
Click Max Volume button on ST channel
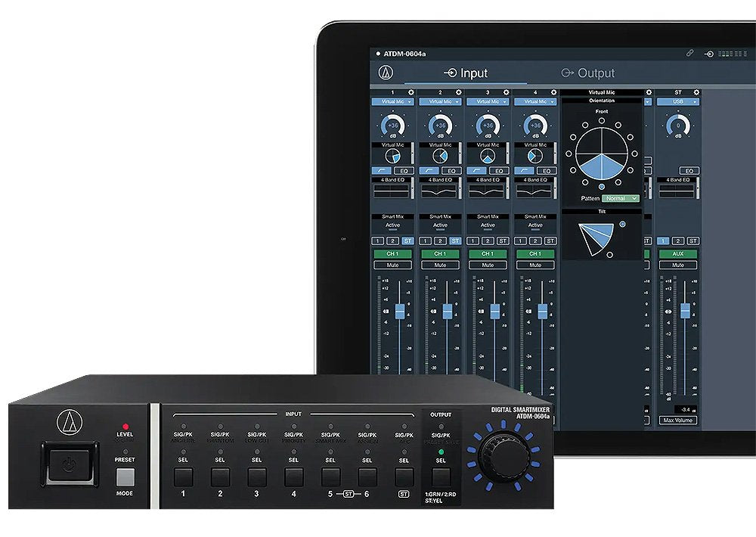tap(677, 419)
